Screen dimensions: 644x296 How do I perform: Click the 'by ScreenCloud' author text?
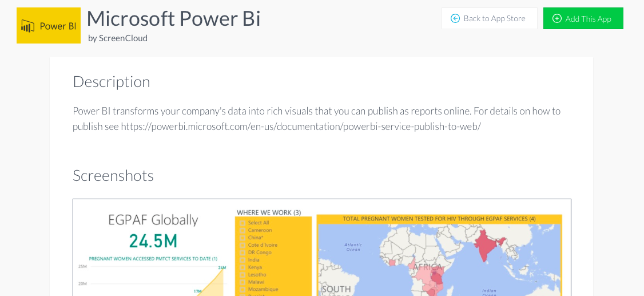[117, 38]
